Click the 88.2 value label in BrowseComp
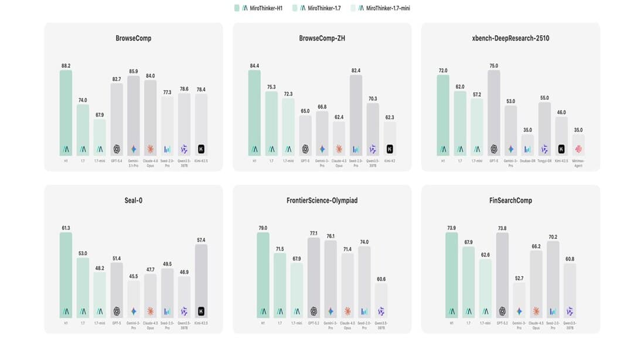This screenshot has width=644, height=338. [x=66, y=66]
